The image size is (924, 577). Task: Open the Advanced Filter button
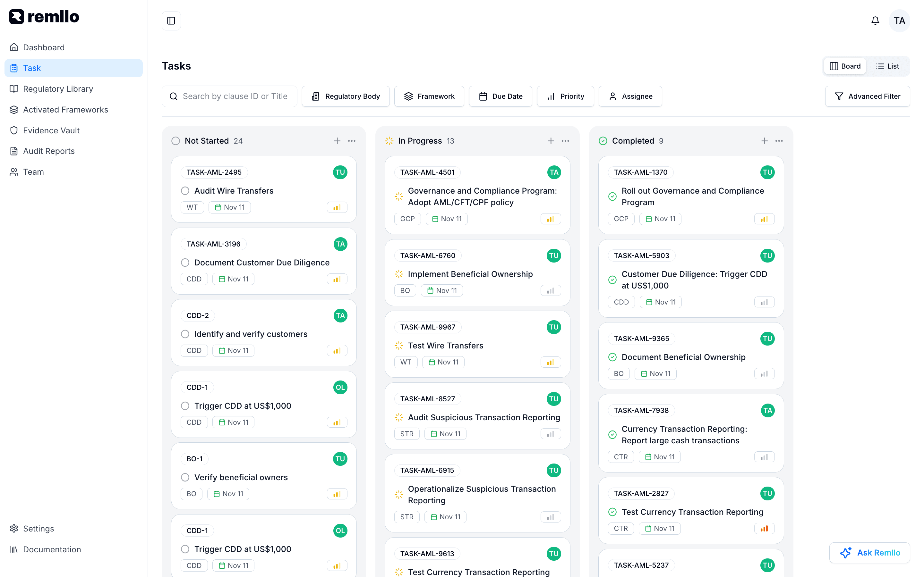click(867, 96)
